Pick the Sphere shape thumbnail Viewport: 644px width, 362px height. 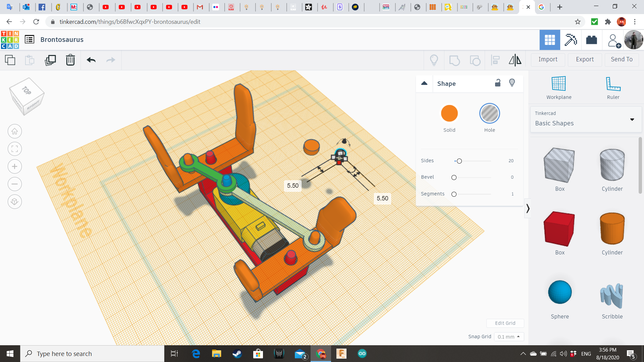pyautogui.click(x=559, y=292)
